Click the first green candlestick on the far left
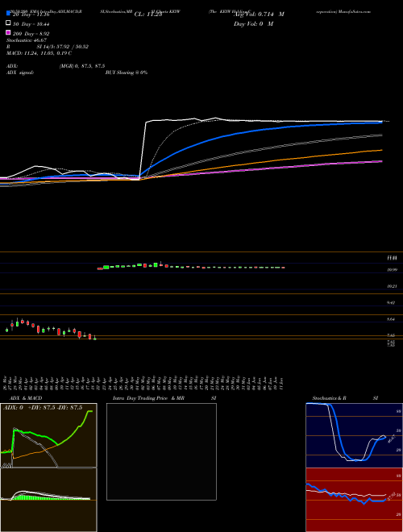 [6, 330]
